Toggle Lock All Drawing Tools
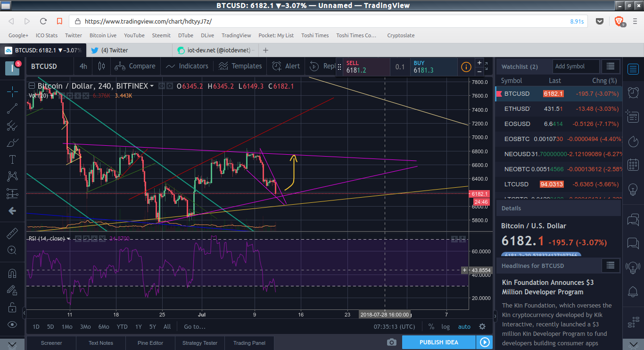Viewport: 644px width, 350px height. coord(12,308)
